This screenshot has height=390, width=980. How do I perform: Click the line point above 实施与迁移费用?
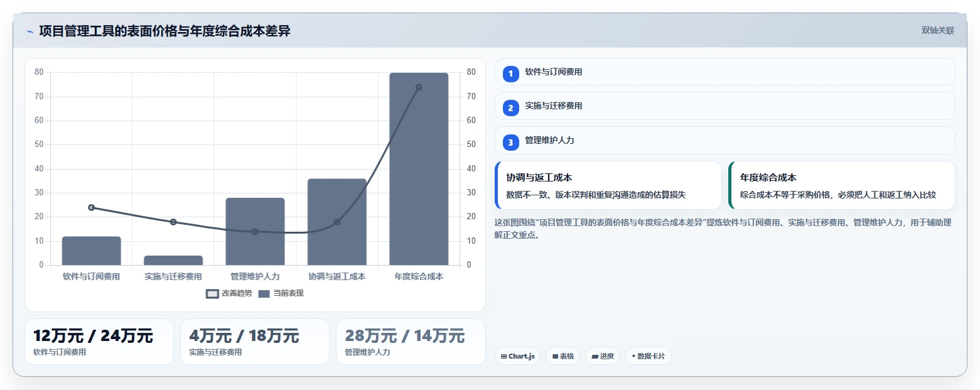pyautogui.click(x=173, y=222)
